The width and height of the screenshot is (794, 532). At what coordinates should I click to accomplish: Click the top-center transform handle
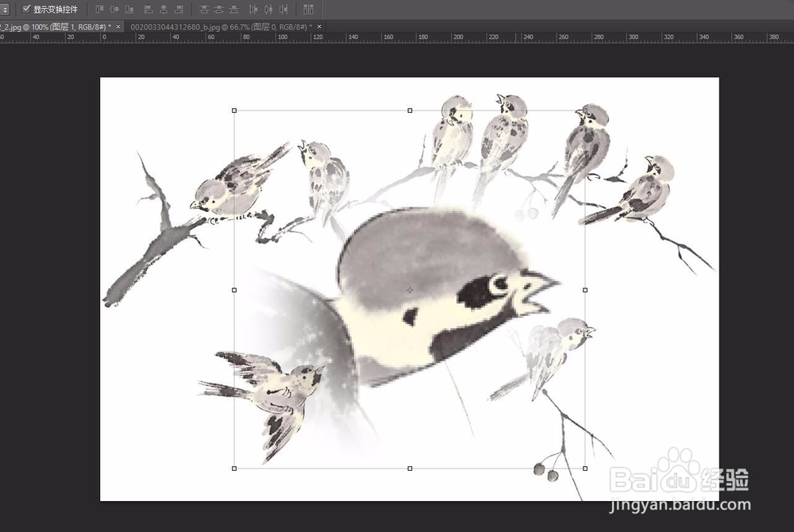point(410,110)
